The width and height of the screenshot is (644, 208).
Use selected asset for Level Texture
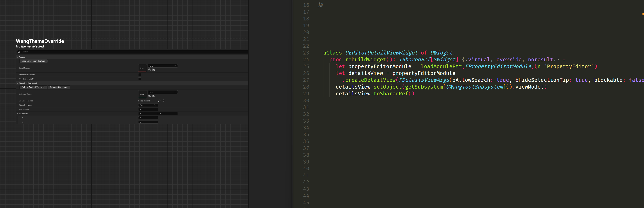click(x=149, y=70)
